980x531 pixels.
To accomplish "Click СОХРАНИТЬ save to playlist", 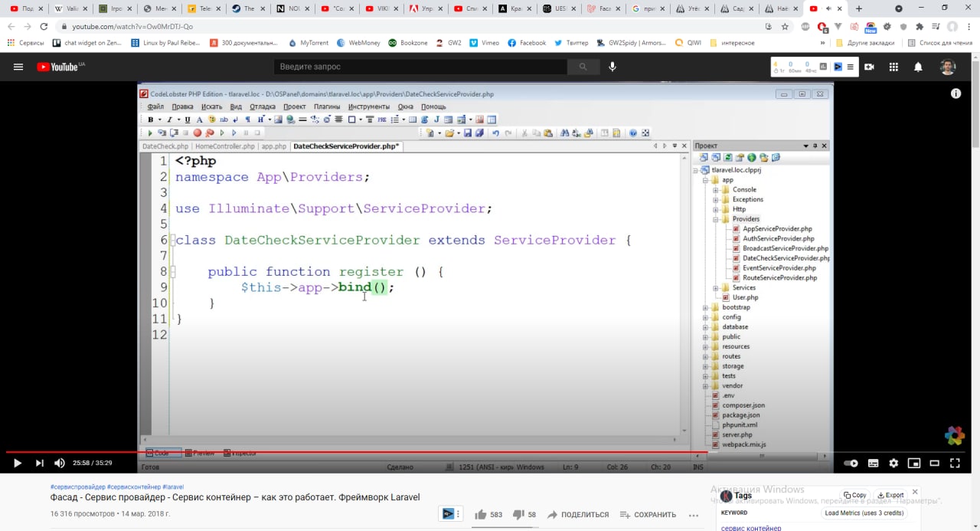I will click(x=648, y=514).
